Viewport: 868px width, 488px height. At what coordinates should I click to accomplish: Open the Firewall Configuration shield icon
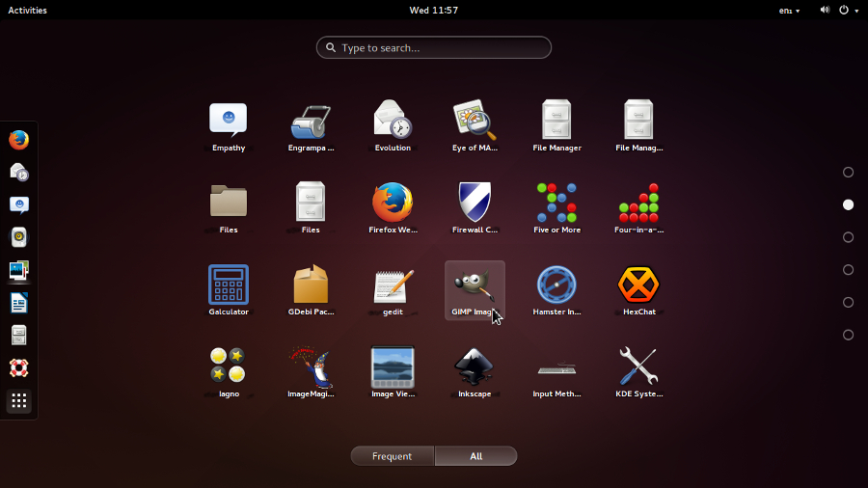click(475, 208)
